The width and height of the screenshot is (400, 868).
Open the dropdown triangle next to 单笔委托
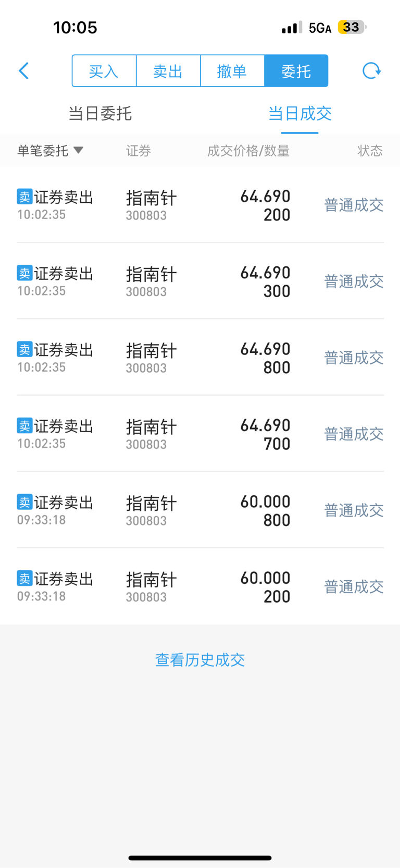click(79, 150)
